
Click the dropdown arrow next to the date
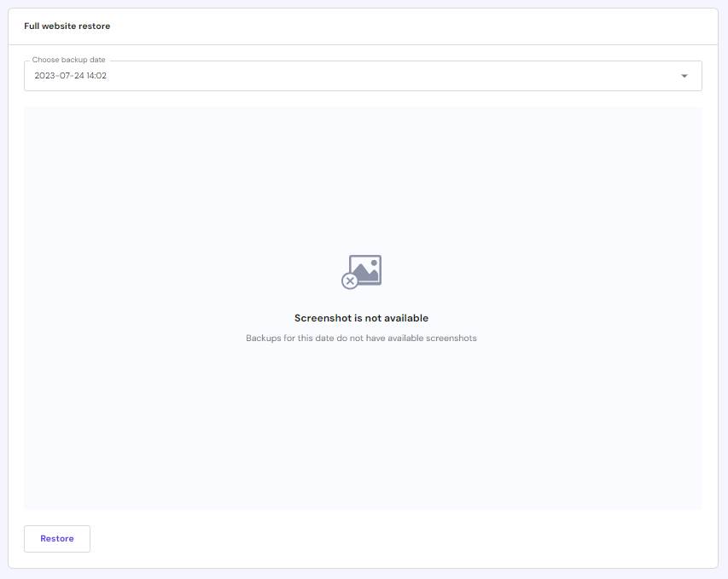coord(684,76)
